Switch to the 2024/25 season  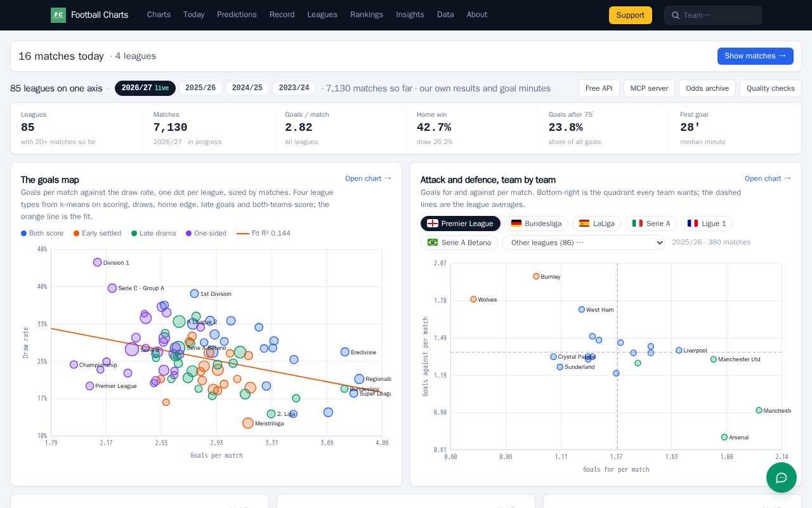(x=247, y=88)
